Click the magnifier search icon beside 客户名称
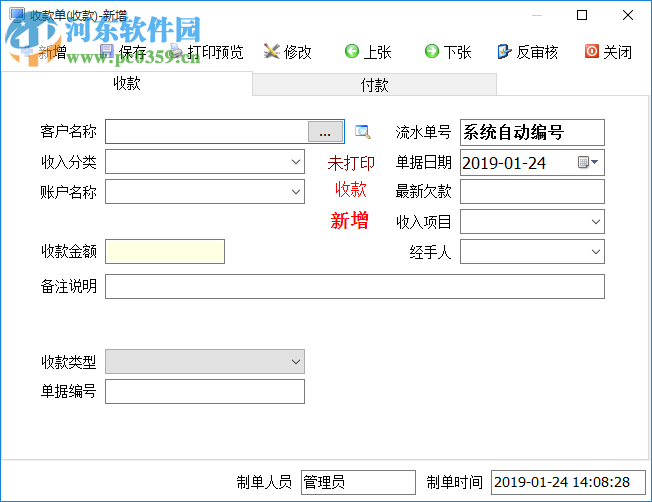Viewport: 652px width, 502px height. coord(363,132)
